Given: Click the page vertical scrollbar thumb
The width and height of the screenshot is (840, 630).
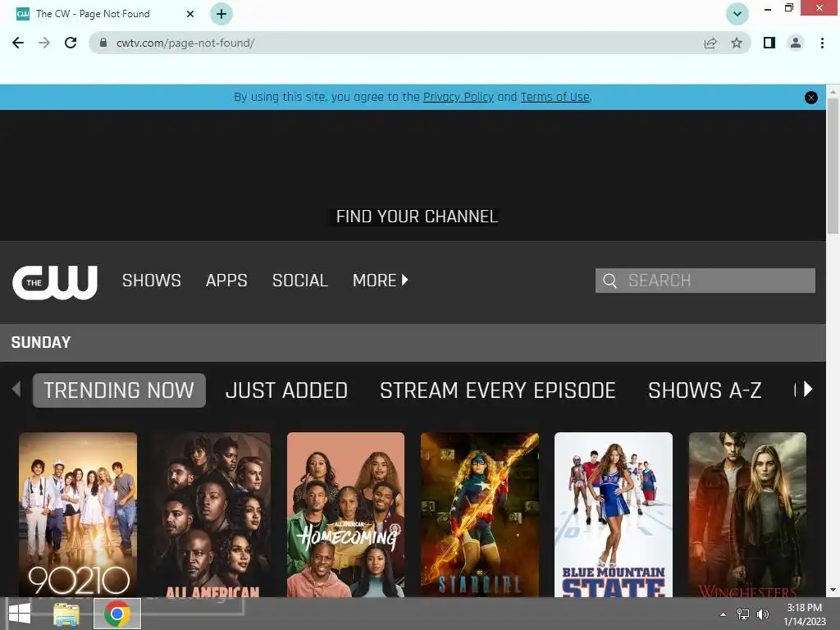Looking at the screenshot, I should tap(833, 166).
